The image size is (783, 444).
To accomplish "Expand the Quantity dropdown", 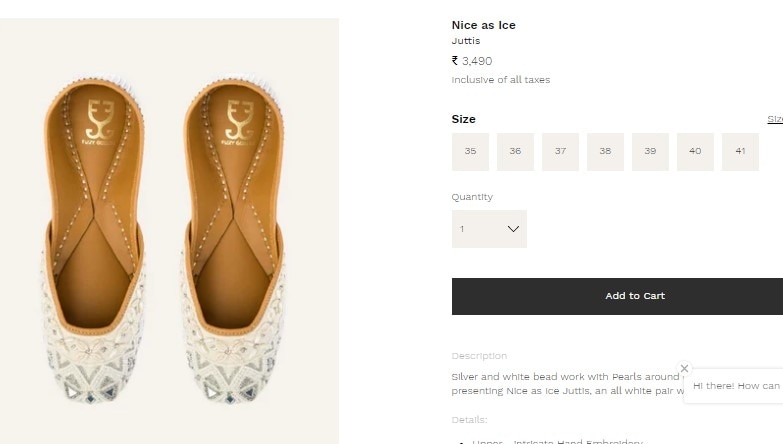I will tap(489, 229).
